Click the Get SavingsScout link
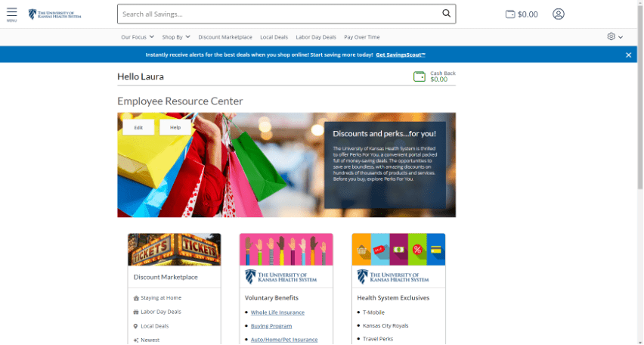Image resolution: width=644 pixels, height=345 pixels. (401, 55)
